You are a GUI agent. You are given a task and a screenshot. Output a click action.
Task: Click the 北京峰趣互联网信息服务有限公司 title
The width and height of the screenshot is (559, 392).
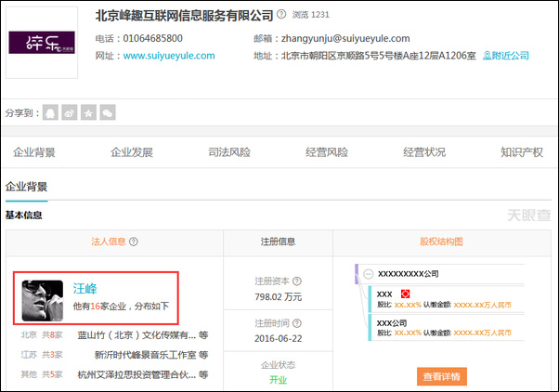pos(184,16)
